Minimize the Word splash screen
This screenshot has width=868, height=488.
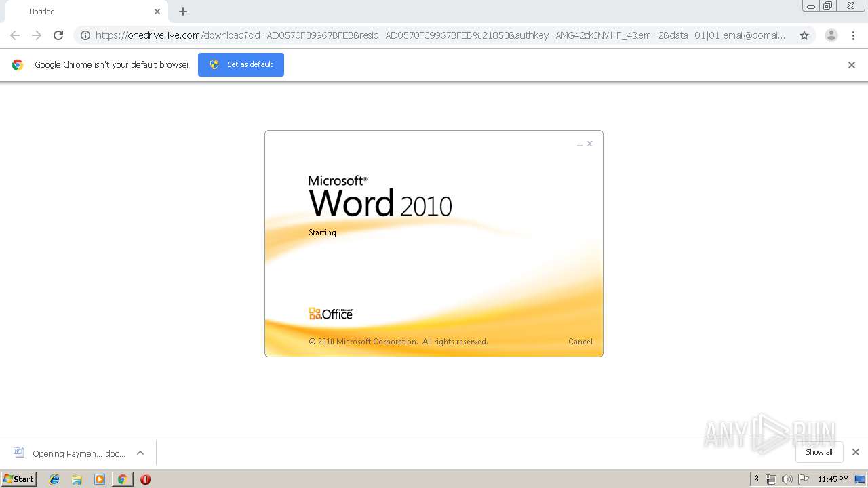580,144
